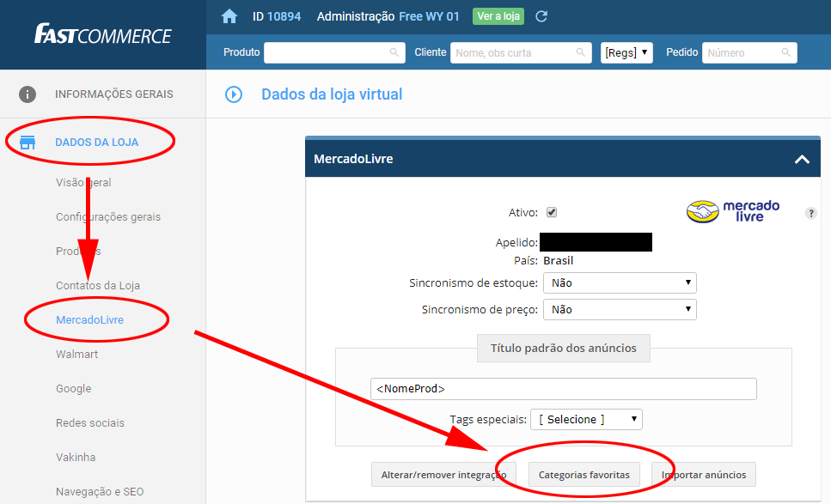Click the question-mark help icon
This screenshot has height=504, width=831.
(x=811, y=213)
